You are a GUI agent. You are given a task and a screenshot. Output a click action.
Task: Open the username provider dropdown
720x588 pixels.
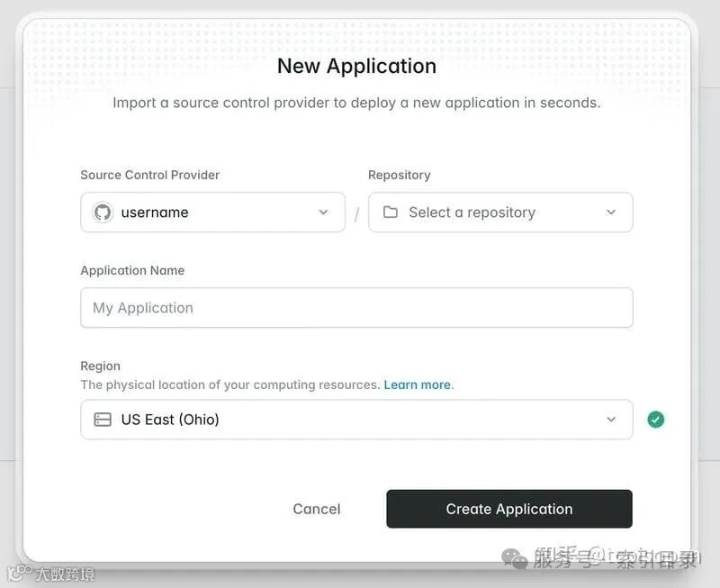coord(212,213)
